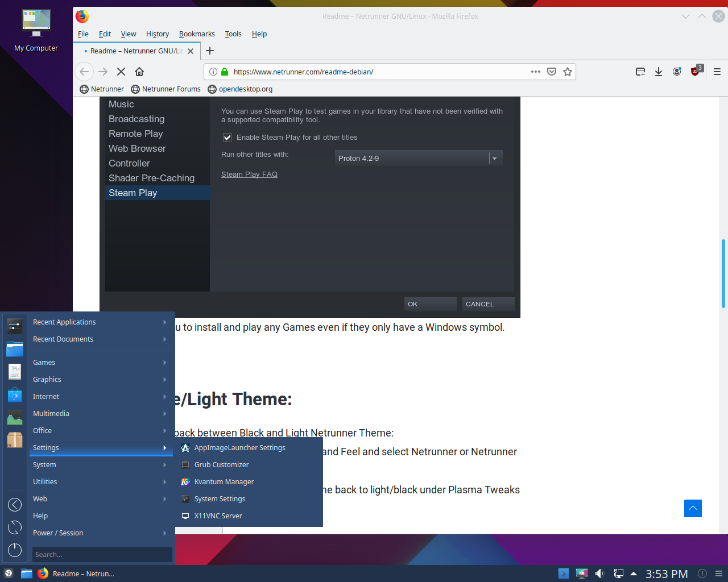Open the uBlock Origin extension icon
728x582 pixels.
[696, 70]
